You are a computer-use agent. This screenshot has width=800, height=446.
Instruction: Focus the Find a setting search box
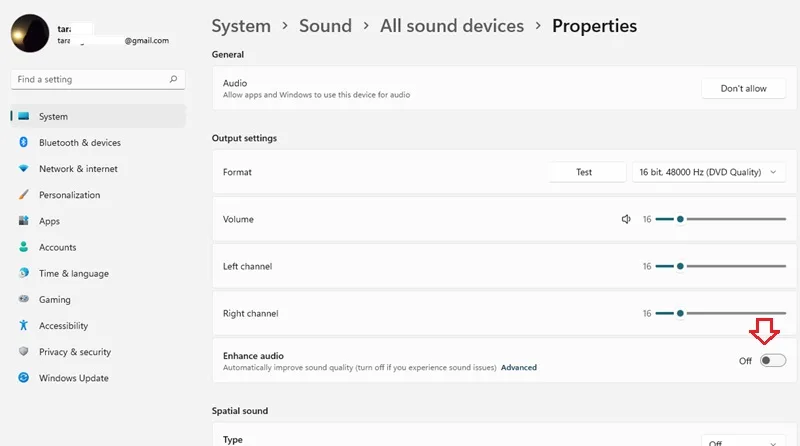coord(97,79)
